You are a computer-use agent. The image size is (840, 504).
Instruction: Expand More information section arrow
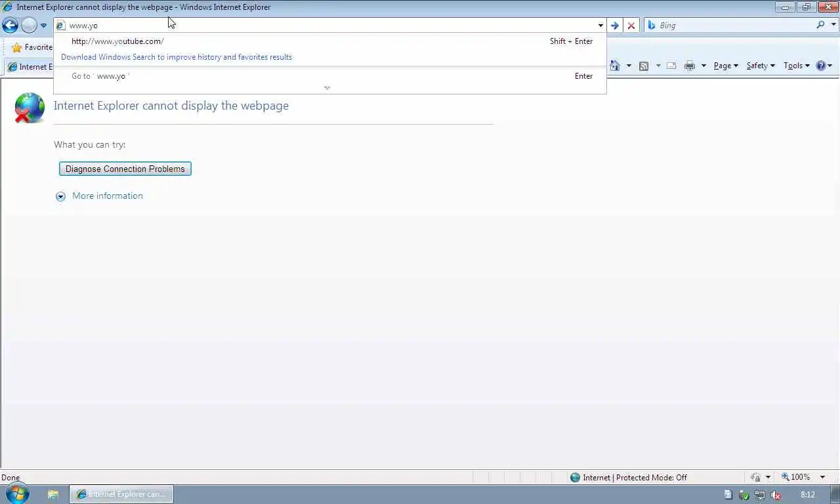pyautogui.click(x=60, y=196)
